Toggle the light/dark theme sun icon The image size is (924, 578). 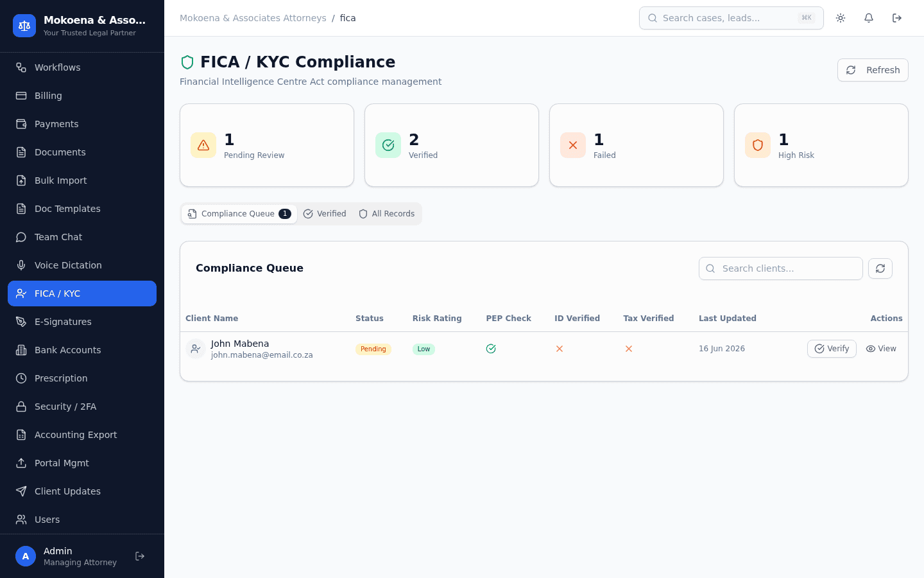click(x=841, y=18)
